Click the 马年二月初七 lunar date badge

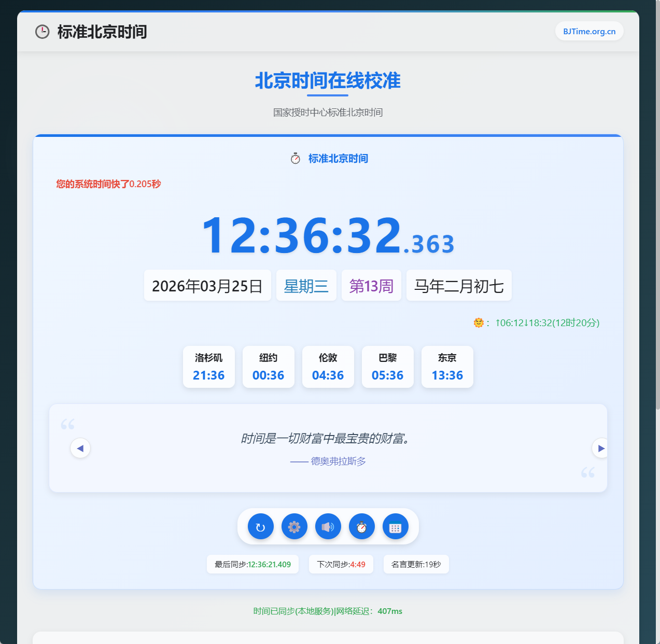[458, 285]
